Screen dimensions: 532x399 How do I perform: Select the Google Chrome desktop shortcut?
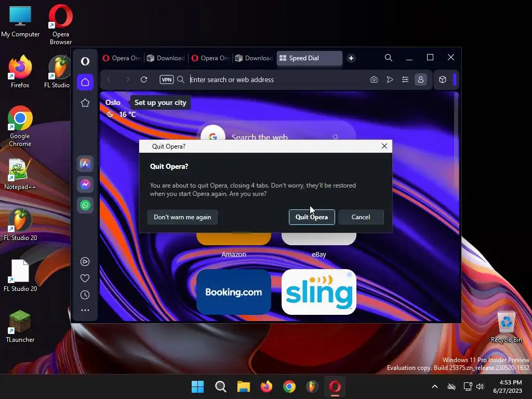(20, 126)
